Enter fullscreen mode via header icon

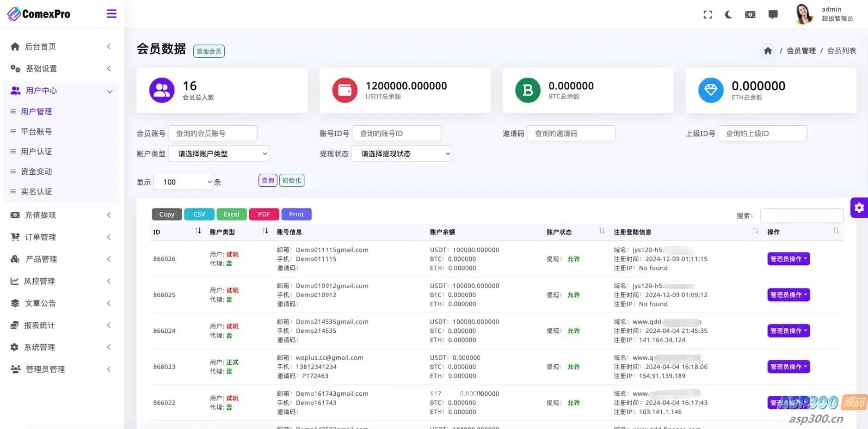point(708,15)
